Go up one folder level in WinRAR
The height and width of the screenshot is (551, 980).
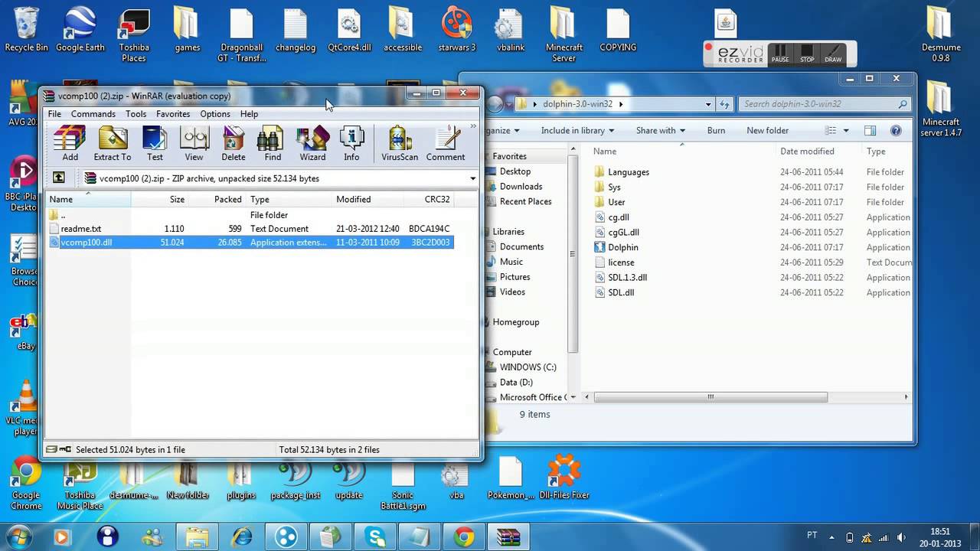(59, 178)
